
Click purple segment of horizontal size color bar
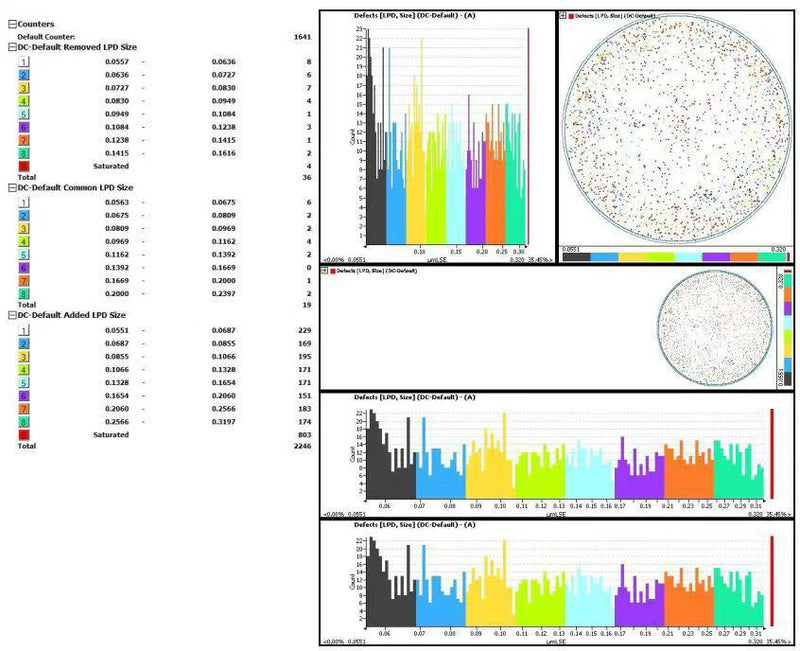[x=716, y=257]
